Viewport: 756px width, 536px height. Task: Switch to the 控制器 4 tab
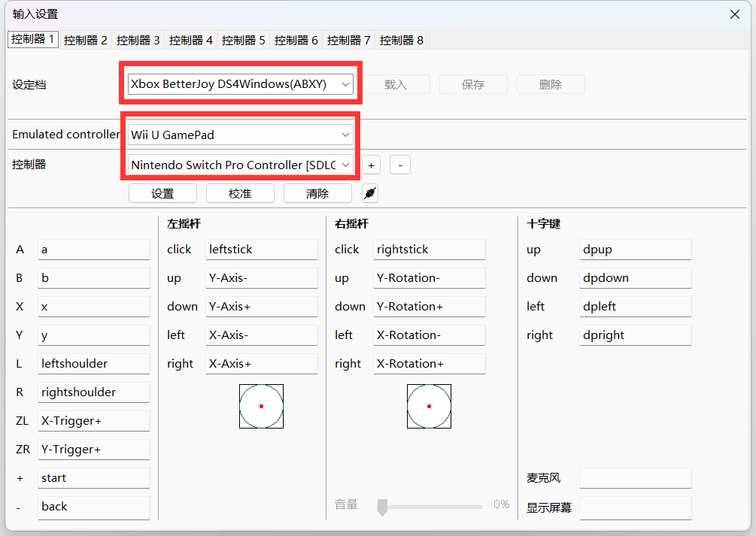tap(190, 40)
